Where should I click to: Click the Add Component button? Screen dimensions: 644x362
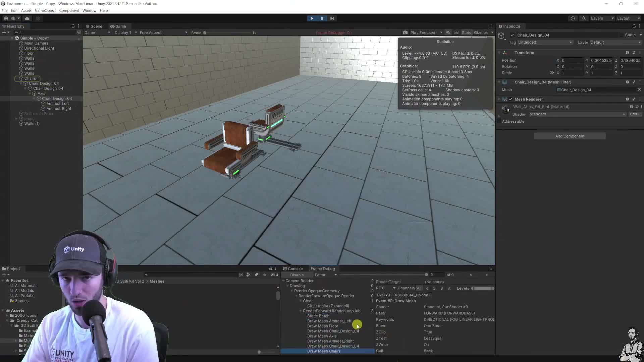pos(570,136)
